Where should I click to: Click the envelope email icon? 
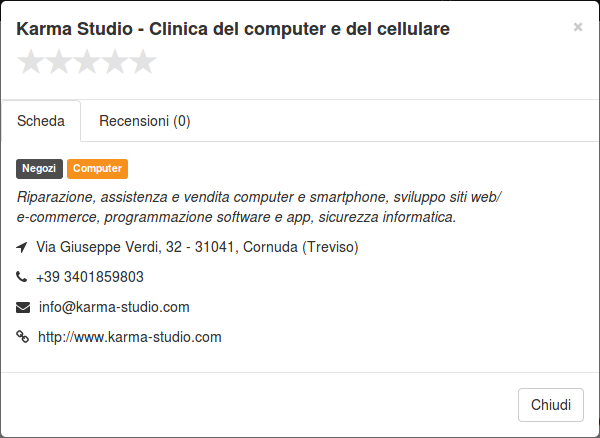tap(23, 307)
